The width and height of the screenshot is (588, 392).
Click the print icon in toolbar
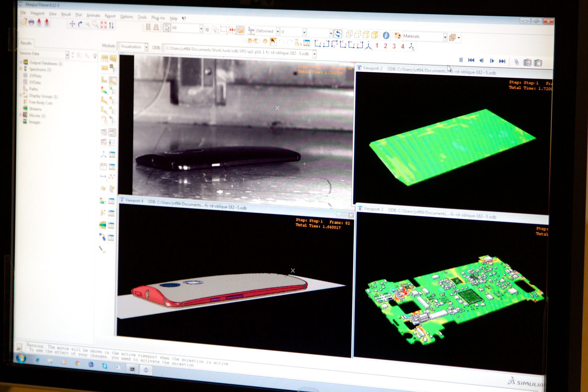(31, 23)
